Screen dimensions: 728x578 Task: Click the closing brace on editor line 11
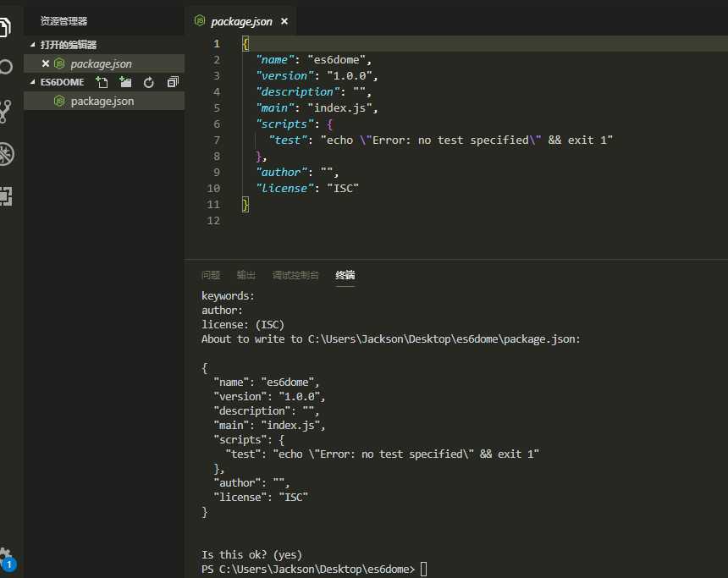(245, 205)
